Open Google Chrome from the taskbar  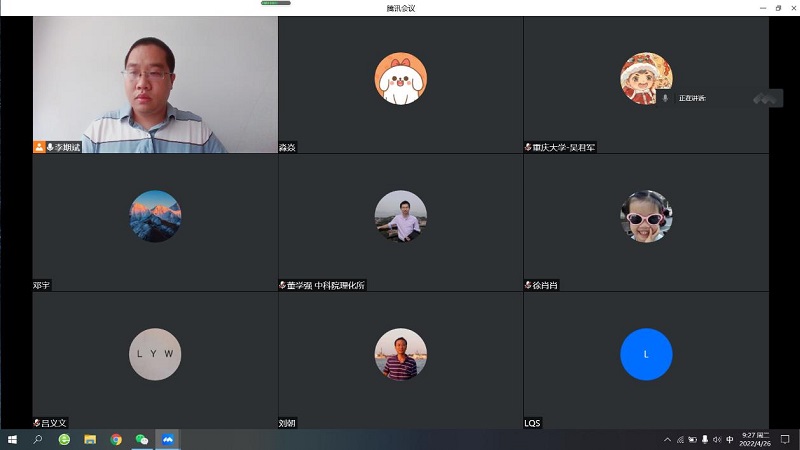(x=116, y=439)
